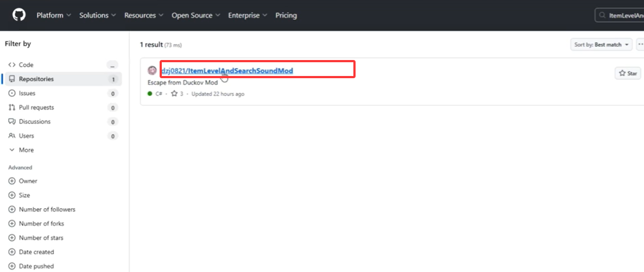Click the star count icon under repository

[174, 94]
